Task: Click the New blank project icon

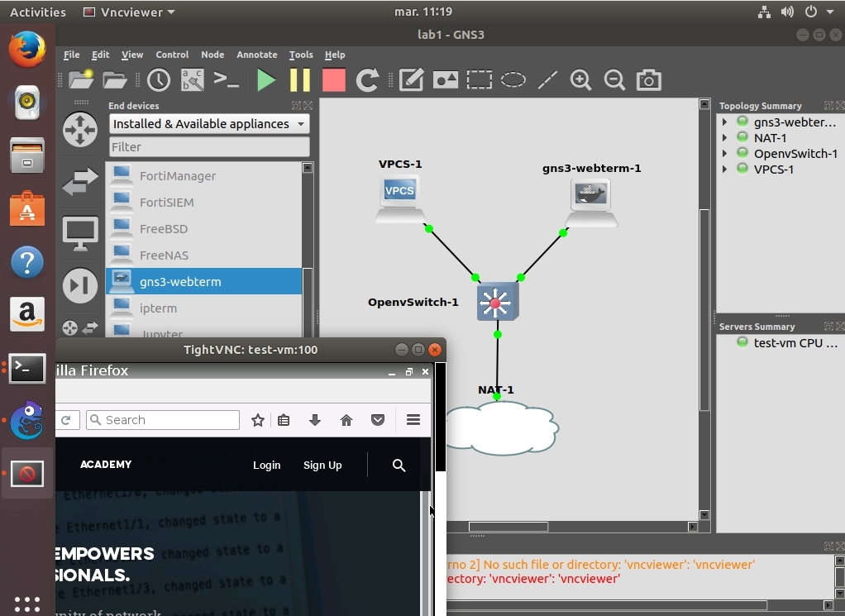Action: (81, 79)
